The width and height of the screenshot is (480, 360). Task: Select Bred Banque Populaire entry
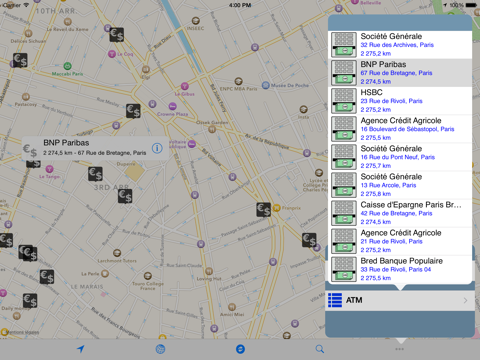(400, 269)
